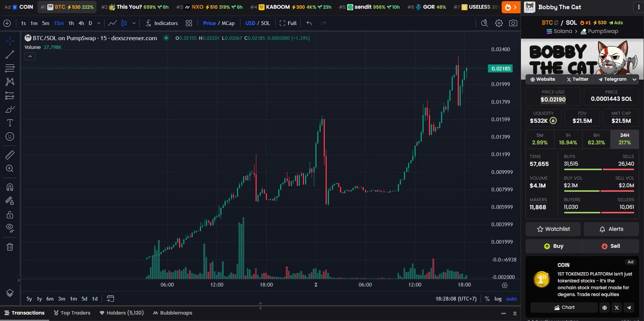Select the candlestick chart style
Viewport: 644px width, 321px height.
pyautogui.click(x=124, y=23)
